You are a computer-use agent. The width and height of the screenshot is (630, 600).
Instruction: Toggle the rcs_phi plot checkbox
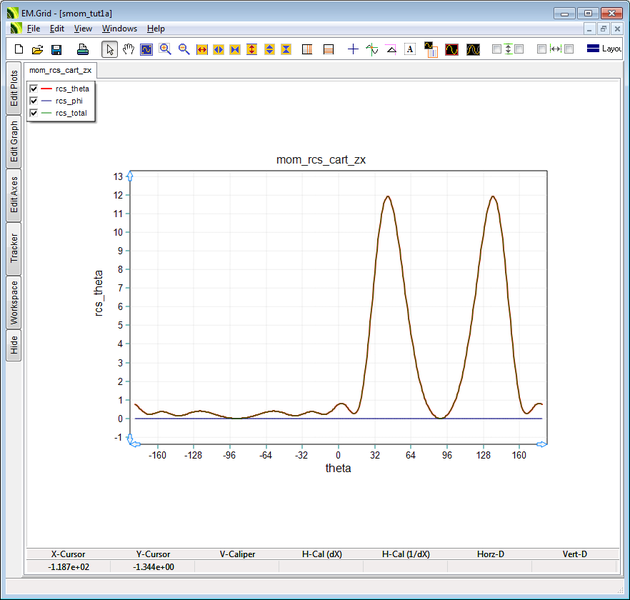pyautogui.click(x=34, y=101)
